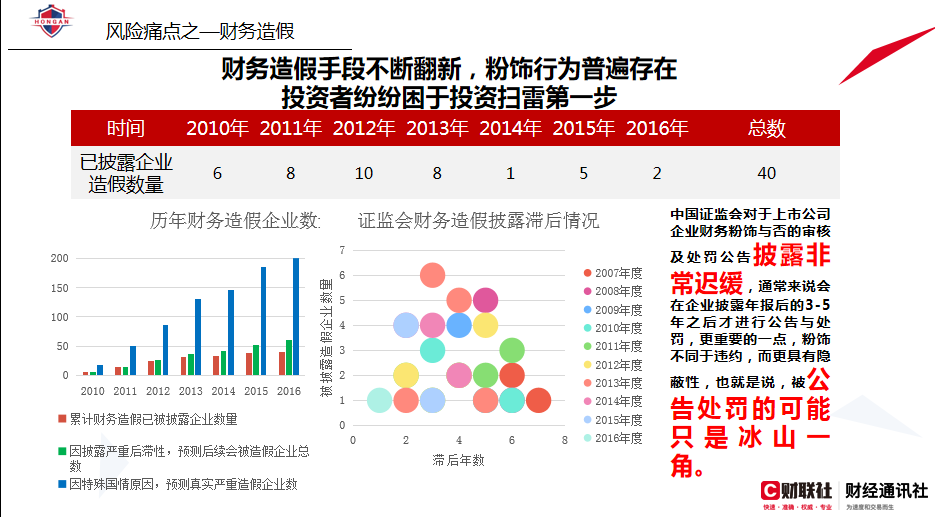Image resolution: width=935 pixels, height=517 pixels.
Task: Click the 2007年度 legend dot
Action: pos(587,273)
